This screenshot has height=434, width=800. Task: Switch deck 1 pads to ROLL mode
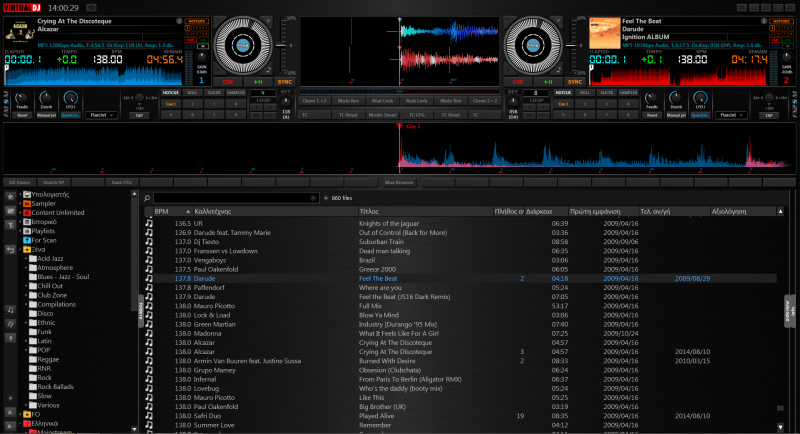coord(192,93)
